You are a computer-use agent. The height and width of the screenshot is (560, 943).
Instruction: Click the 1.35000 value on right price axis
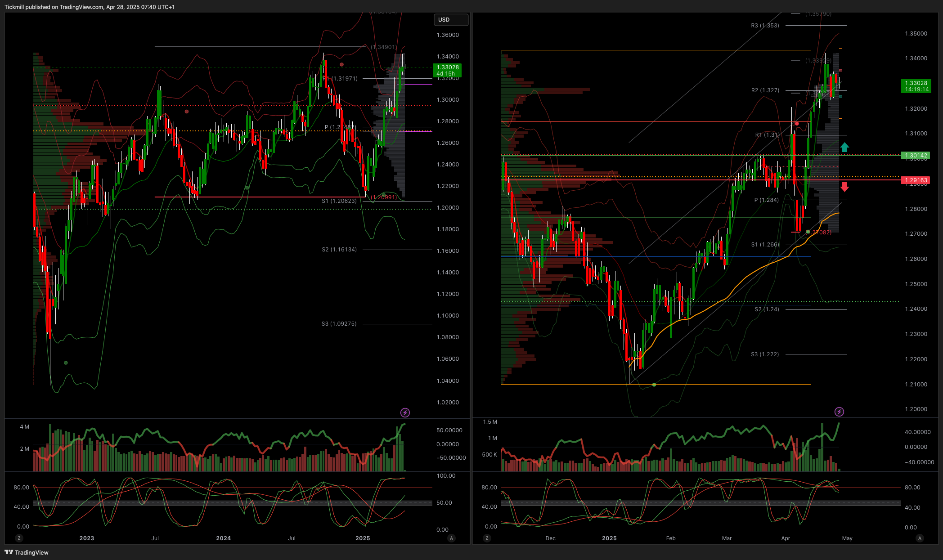tap(916, 34)
